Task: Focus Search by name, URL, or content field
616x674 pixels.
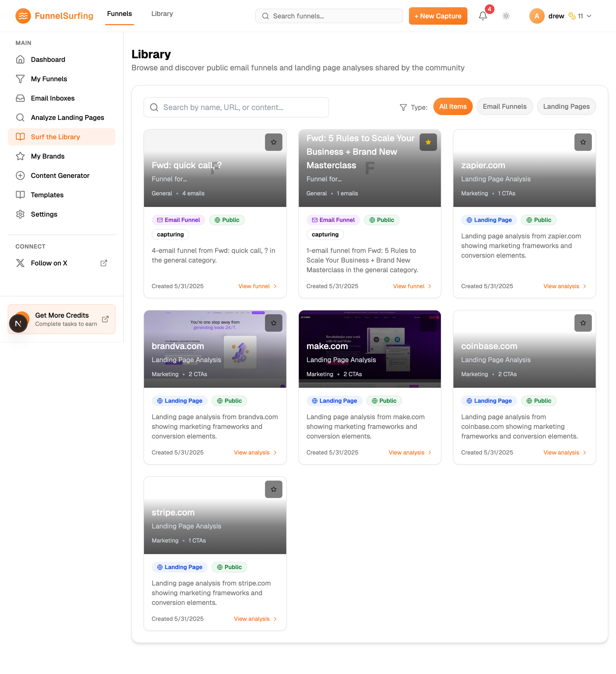Action: [x=236, y=107]
